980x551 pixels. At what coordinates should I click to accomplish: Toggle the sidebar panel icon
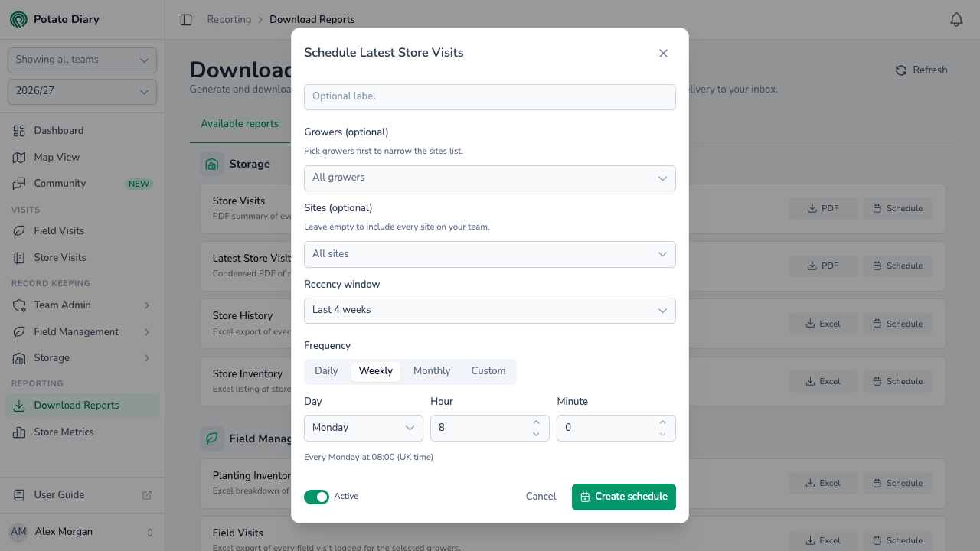186,20
